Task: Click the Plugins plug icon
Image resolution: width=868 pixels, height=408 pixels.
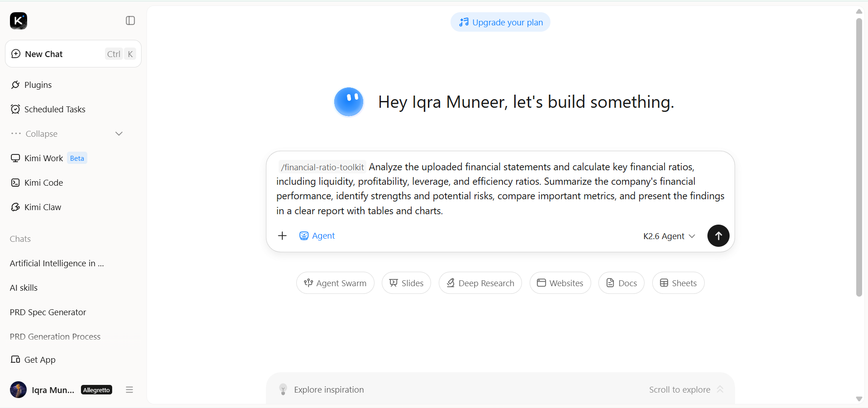Action: coord(15,85)
